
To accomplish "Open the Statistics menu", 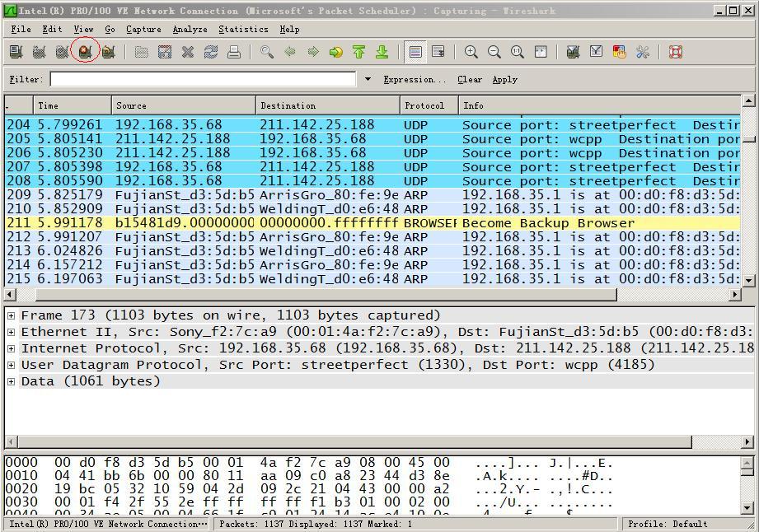I will point(243,29).
